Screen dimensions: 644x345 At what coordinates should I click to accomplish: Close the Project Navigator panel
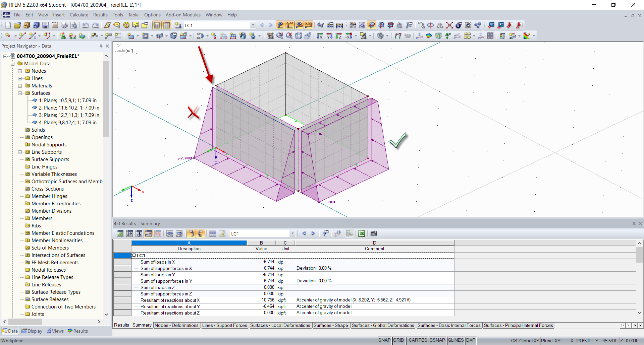107,46
